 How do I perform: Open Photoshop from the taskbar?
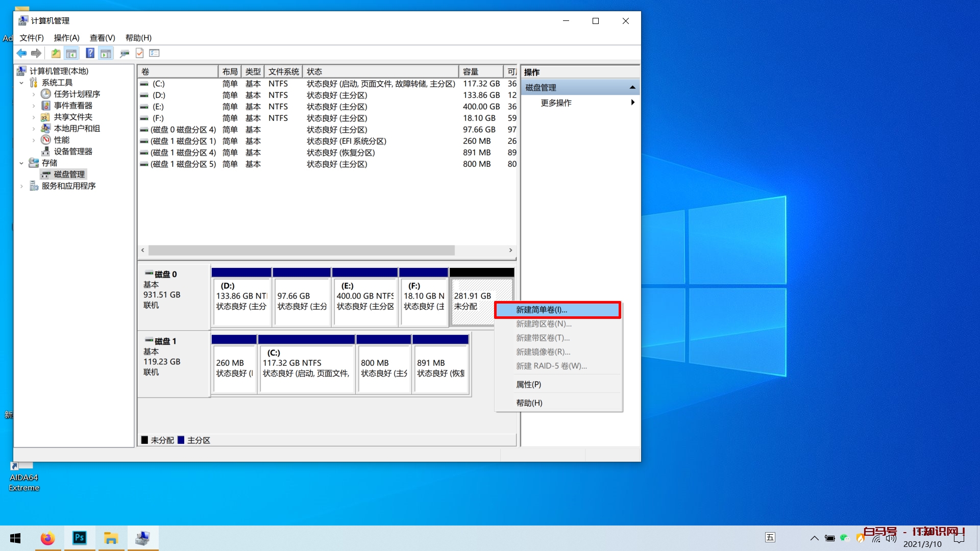(80, 538)
